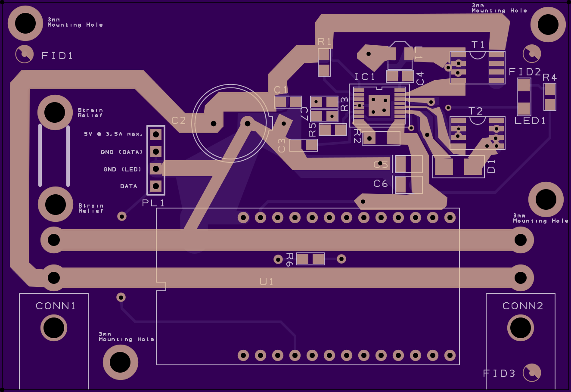
Task: Click the C6 capacitor label
Action: click(381, 184)
